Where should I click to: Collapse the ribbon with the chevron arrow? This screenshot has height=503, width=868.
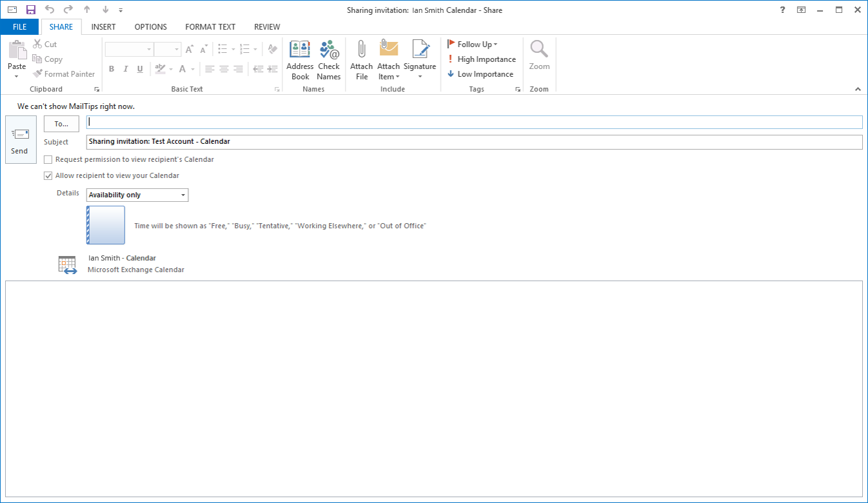click(x=858, y=89)
